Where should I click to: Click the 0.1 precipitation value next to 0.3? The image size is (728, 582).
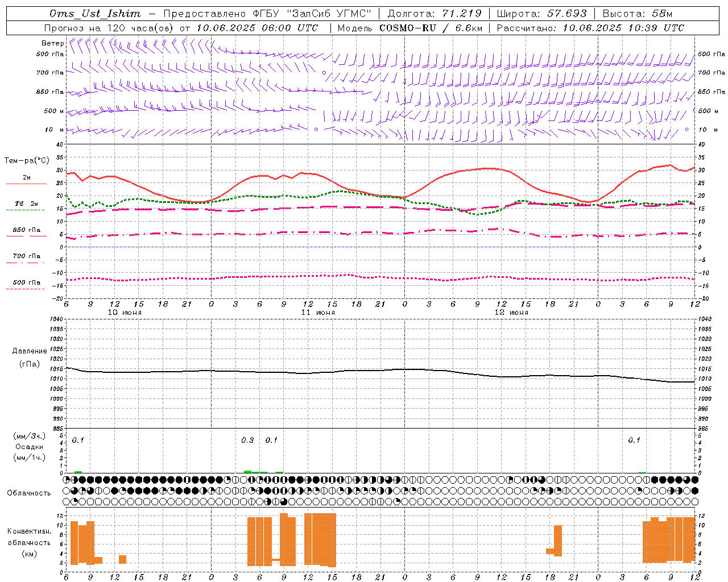tap(271, 440)
